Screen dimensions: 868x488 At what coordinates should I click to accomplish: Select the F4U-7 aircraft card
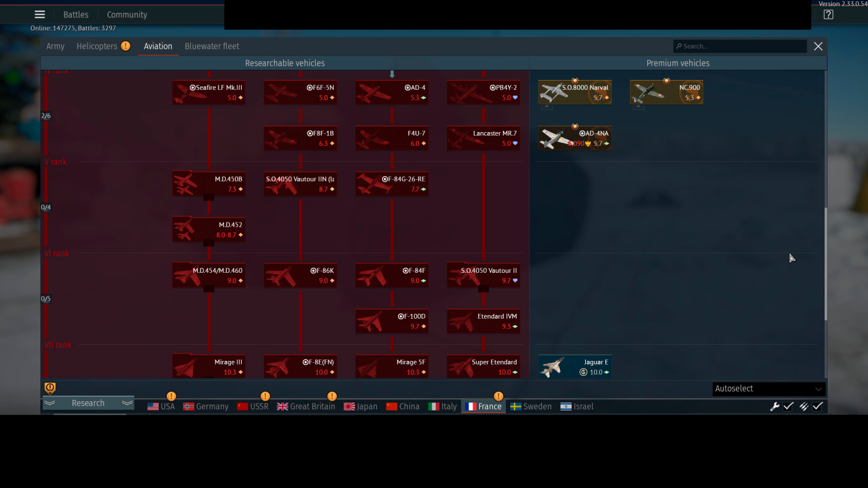(x=392, y=138)
